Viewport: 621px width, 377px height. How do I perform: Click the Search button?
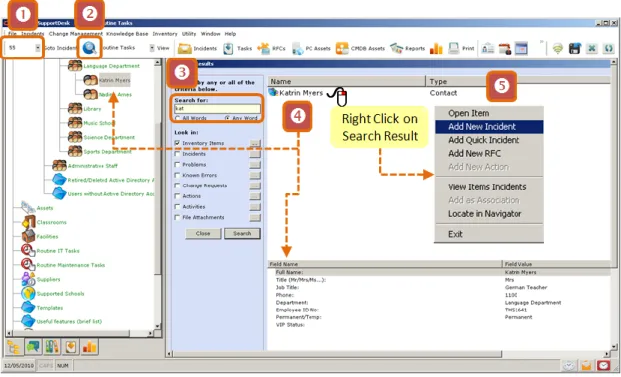coord(242,234)
